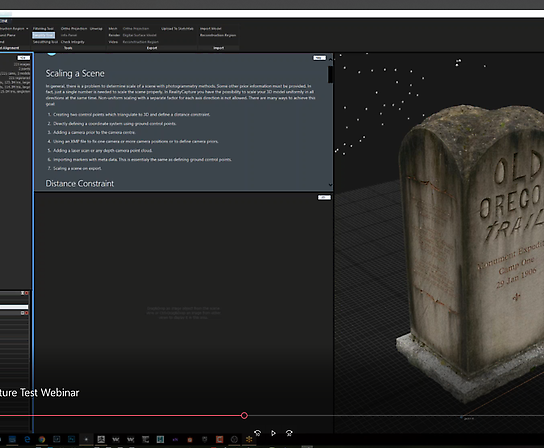The image size is (544, 448).
Task: Click the view label button on the left statistics panel
Action: [x=24, y=58]
